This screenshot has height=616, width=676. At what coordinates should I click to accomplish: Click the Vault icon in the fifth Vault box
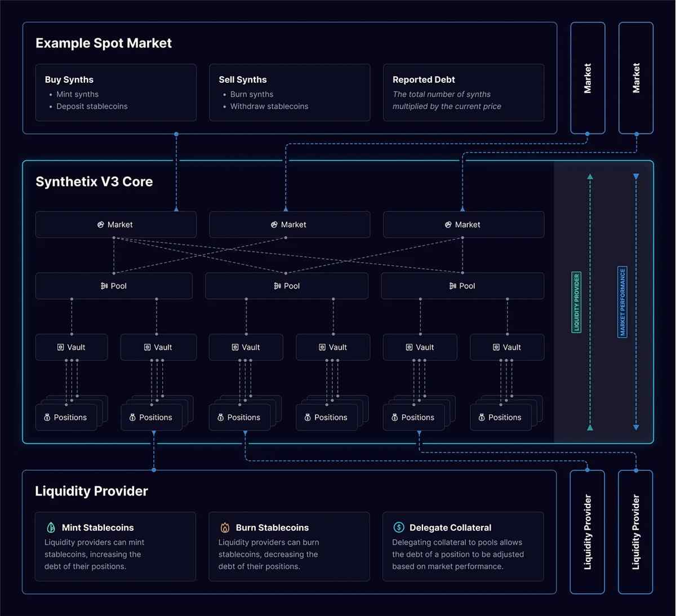409,347
